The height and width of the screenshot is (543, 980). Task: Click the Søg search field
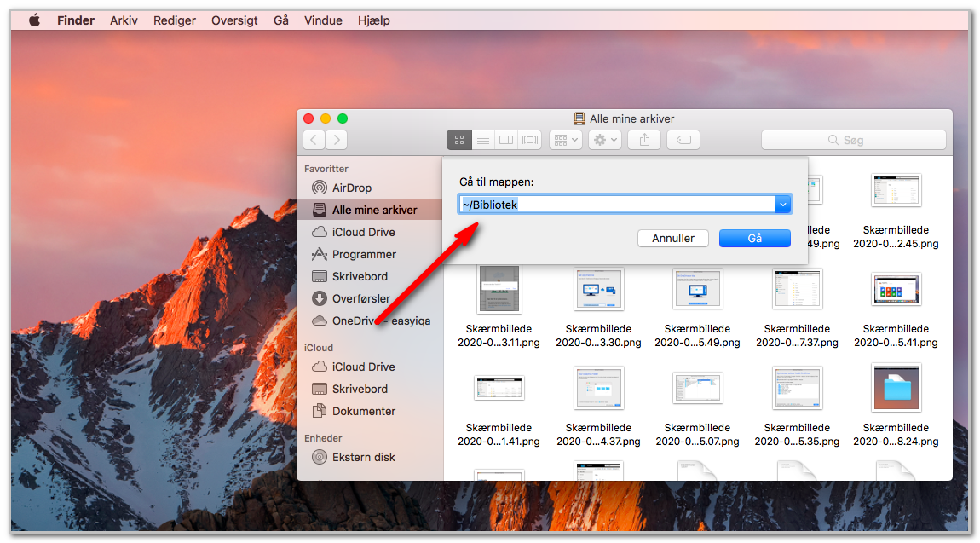[853, 140]
